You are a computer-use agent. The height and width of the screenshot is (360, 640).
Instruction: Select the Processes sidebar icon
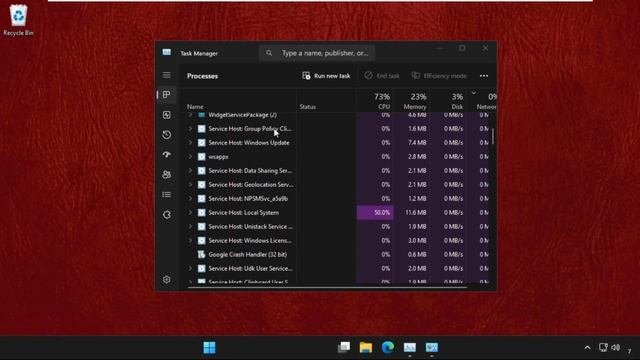167,95
